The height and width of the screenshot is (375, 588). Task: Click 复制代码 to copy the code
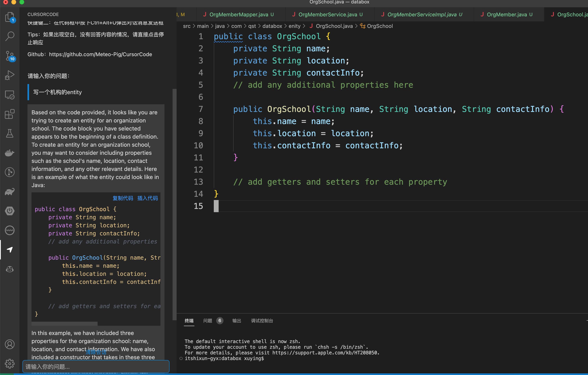point(123,198)
